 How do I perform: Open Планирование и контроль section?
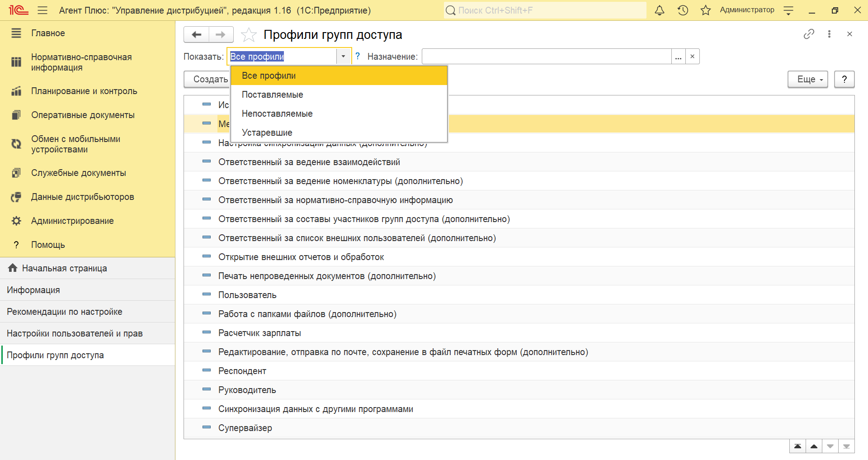pos(87,91)
